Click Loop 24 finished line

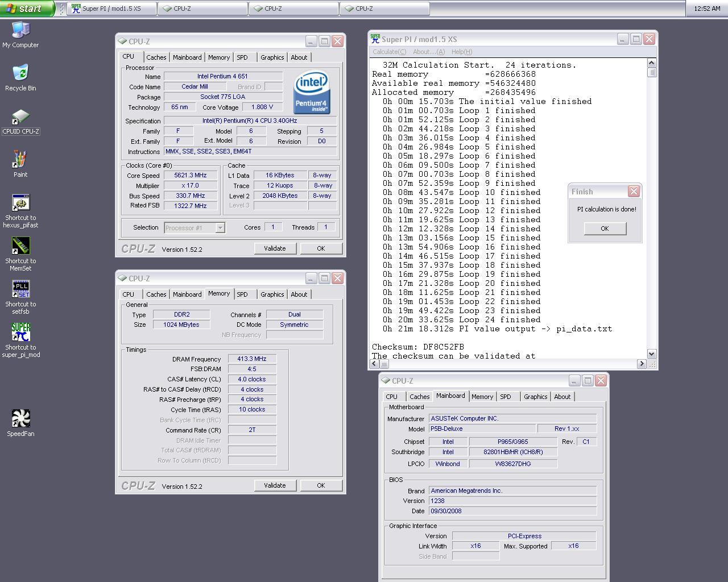point(461,319)
